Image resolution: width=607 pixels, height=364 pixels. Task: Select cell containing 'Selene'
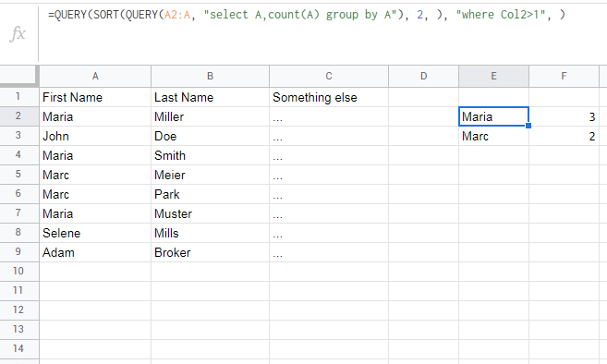(x=95, y=233)
